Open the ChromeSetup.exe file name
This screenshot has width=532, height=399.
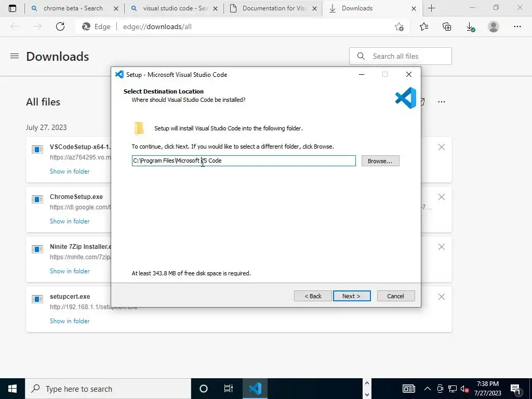click(76, 197)
